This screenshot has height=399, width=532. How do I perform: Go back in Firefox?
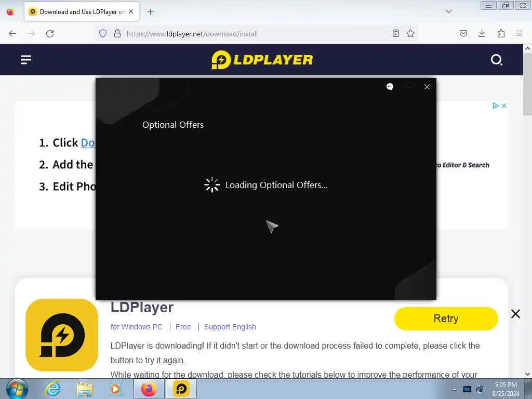click(x=12, y=34)
